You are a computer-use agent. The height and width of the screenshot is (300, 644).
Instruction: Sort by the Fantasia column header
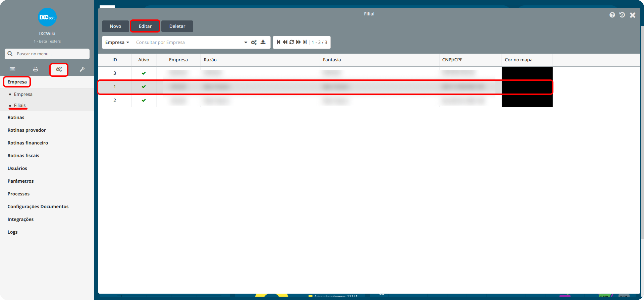(x=379, y=60)
